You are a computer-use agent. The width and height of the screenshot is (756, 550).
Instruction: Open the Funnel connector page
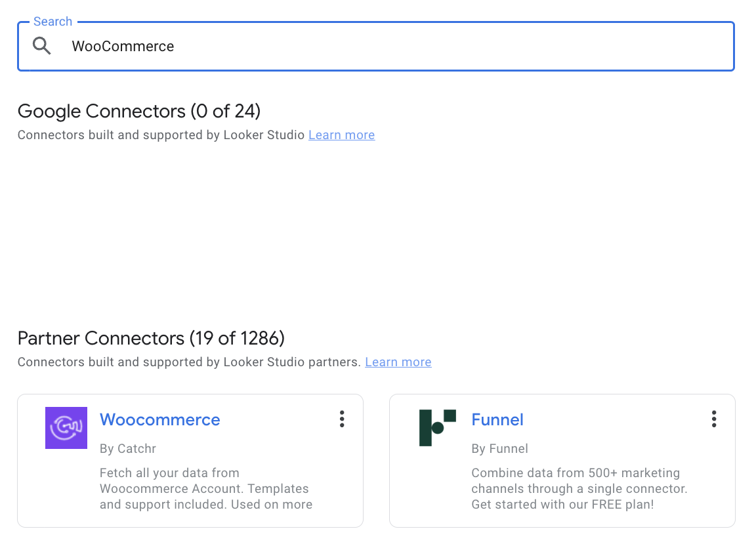coord(497,419)
